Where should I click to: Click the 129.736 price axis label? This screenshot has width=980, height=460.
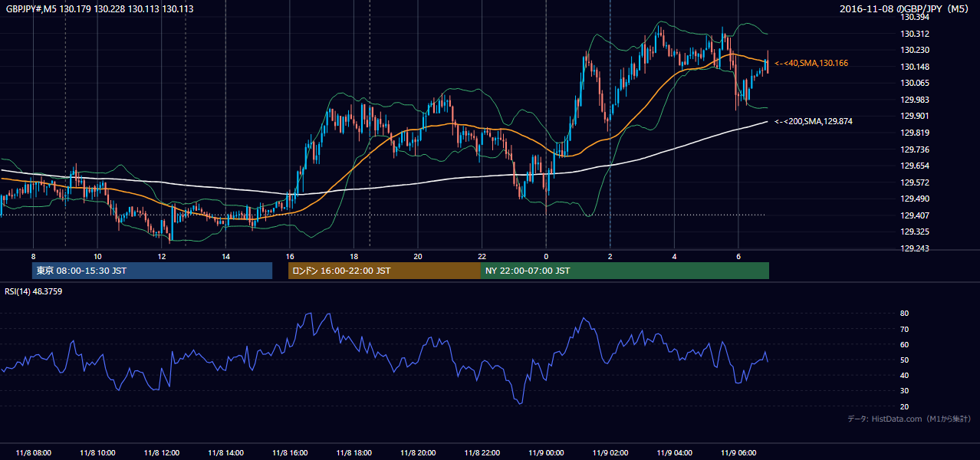914,149
